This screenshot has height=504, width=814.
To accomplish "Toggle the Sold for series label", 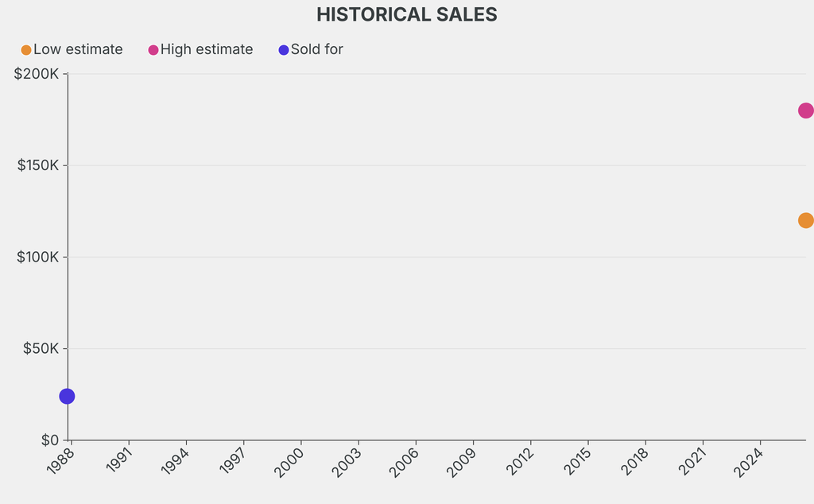I will pos(316,49).
